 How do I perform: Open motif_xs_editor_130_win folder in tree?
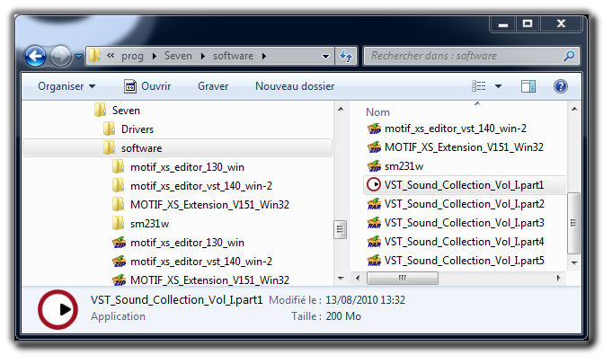[187, 167]
